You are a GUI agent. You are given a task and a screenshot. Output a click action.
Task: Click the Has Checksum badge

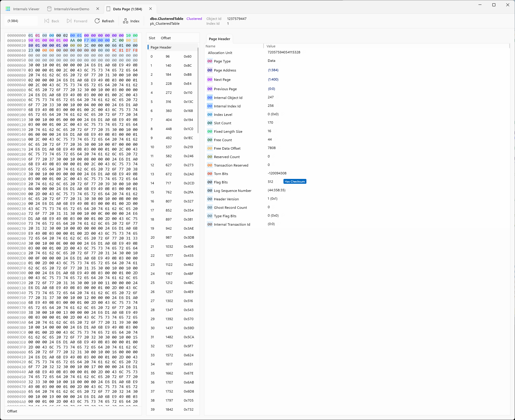295,182
